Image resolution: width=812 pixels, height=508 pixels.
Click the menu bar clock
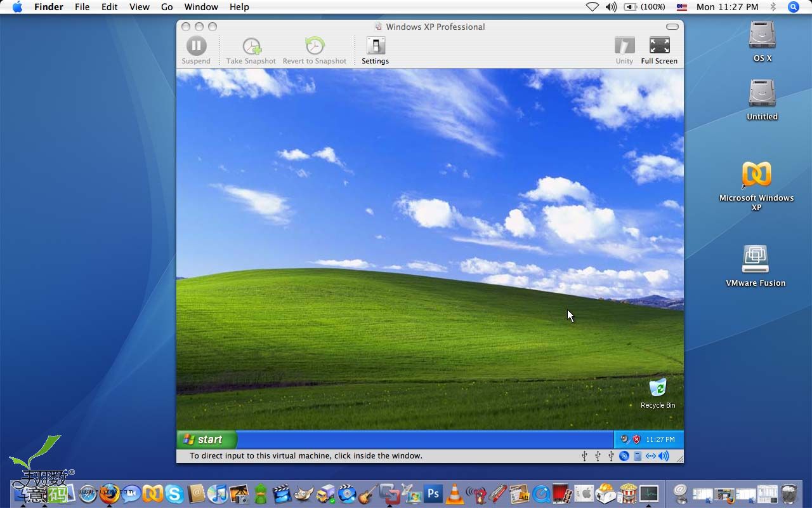tap(727, 7)
